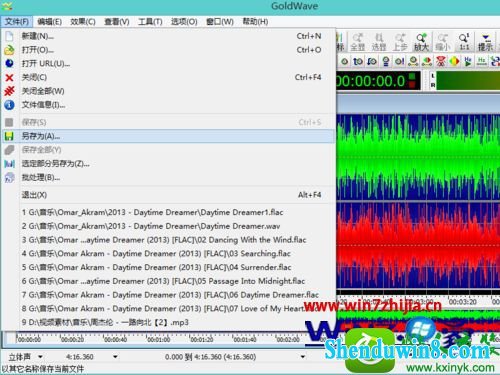500x375 pixels.
Task: Click the red crossed-out effect icon
Action: point(441,61)
